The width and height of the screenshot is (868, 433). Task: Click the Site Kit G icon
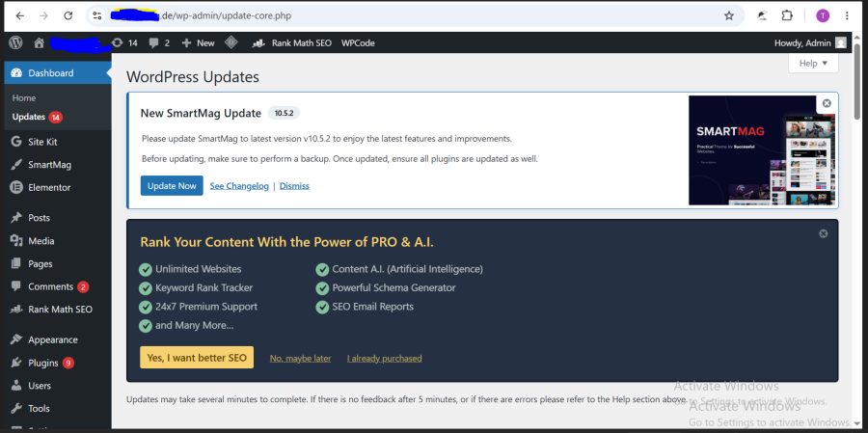click(16, 142)
